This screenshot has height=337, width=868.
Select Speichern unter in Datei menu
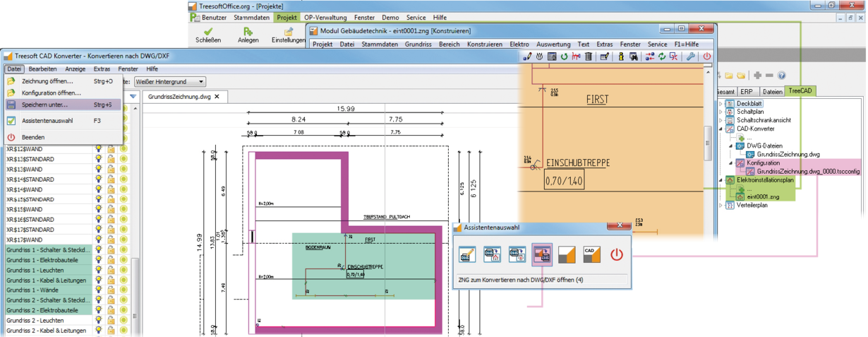(x=64, y=105)
